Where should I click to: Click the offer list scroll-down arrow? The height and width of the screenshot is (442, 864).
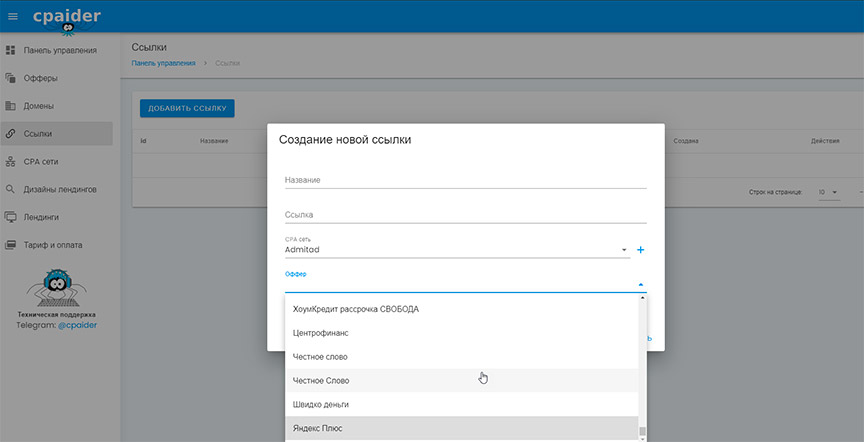pos(642,439)
